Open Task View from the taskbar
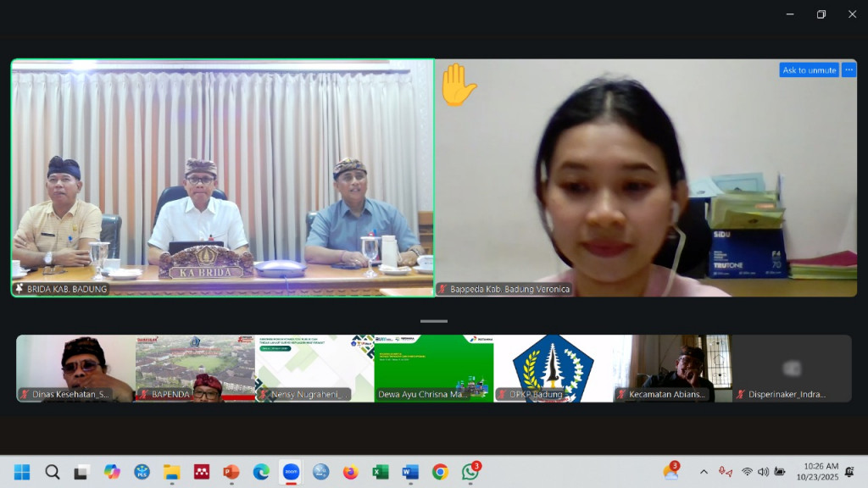Viewport: 868px width, 488px height. pyautogui.click(x=81, y=472)
